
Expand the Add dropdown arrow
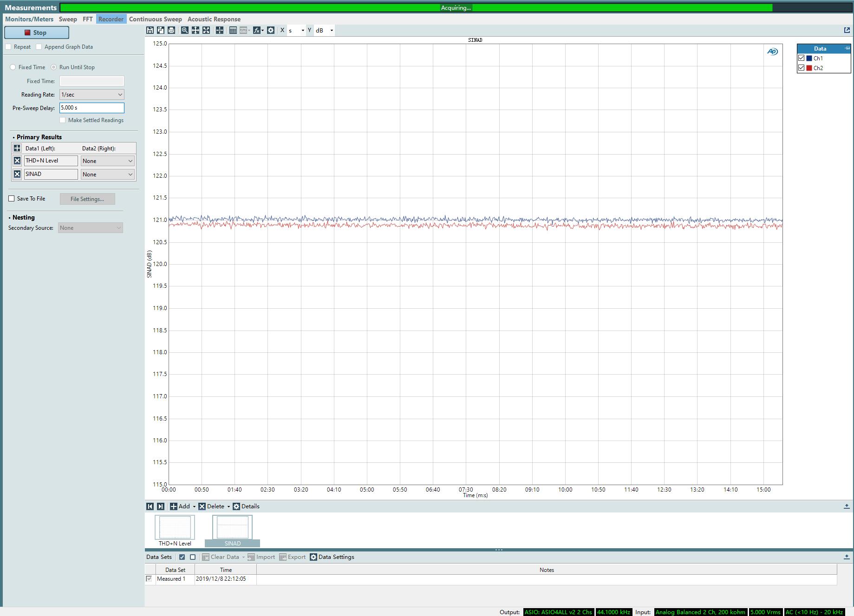[194, 506]
